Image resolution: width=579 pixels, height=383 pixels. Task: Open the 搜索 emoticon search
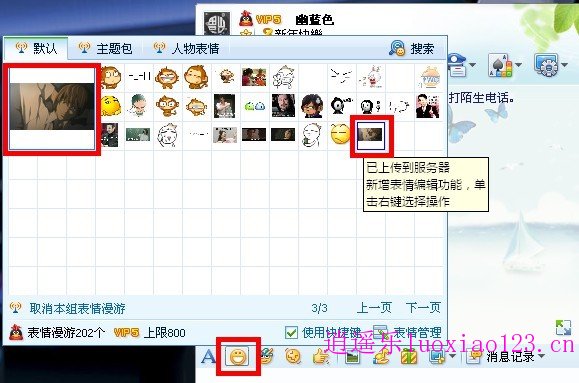pyautogui.click(x=422, y=48)
